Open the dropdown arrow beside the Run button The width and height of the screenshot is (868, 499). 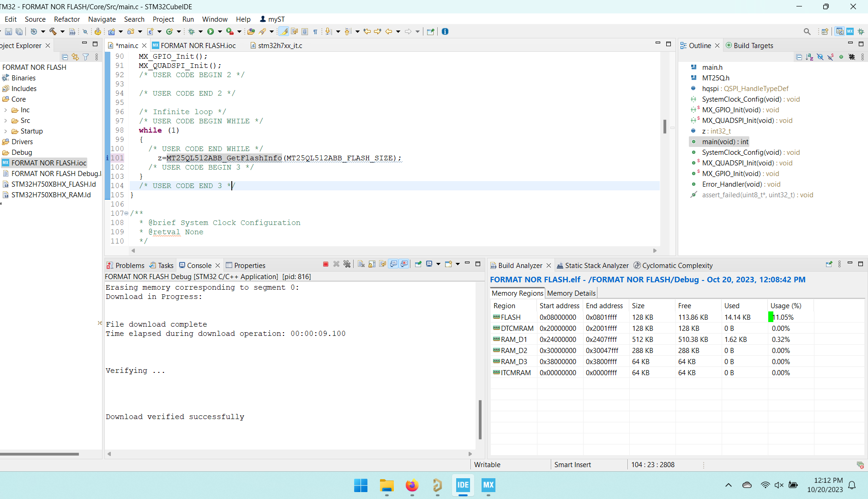click(x=220, y=31)
